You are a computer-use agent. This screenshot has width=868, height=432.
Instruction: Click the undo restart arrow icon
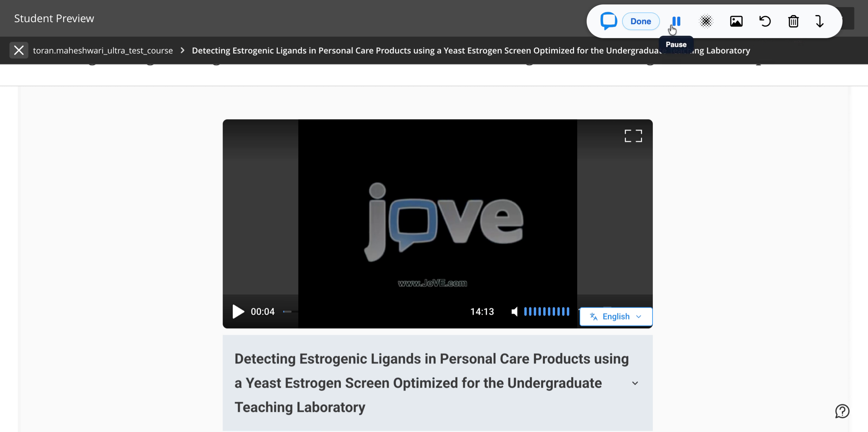click(x=765, y=21)
